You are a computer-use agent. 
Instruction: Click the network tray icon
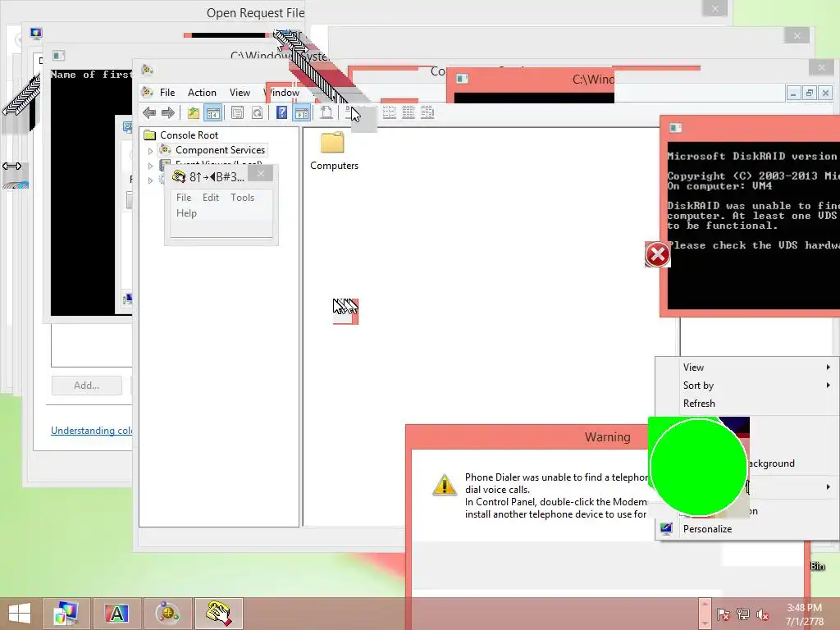(743, 614)
